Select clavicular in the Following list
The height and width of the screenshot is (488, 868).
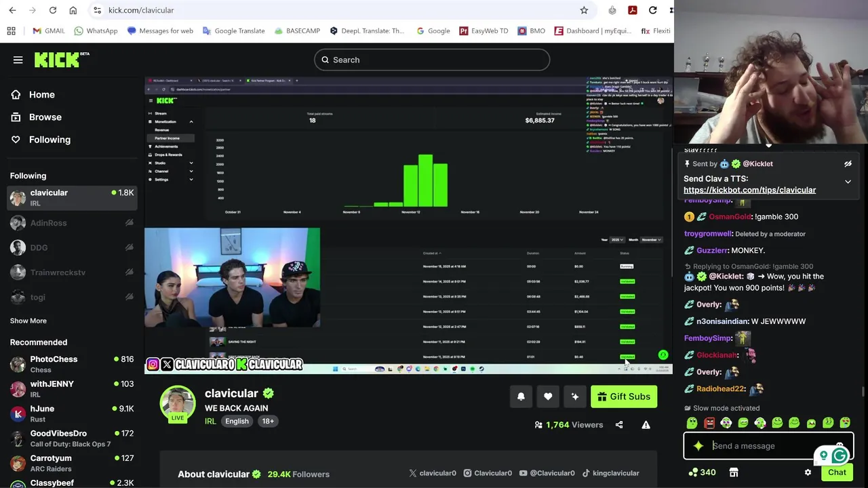pos(72,197)
